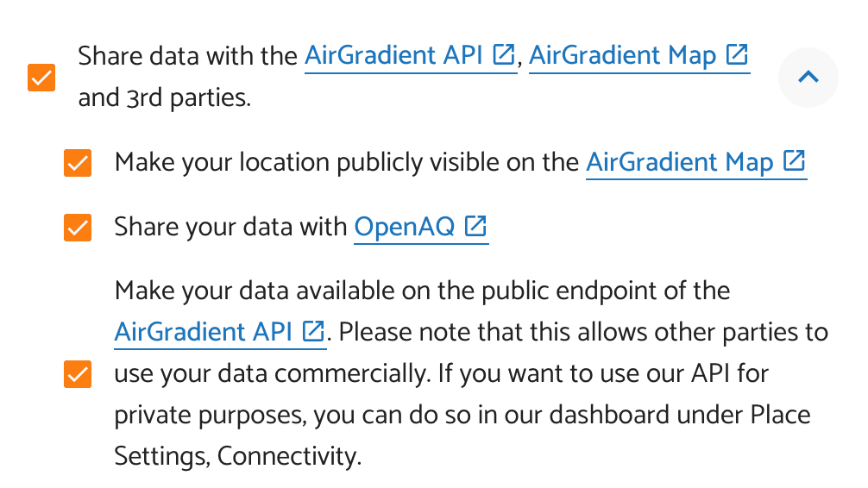The width and height of the screenshot is (868, 488).
Task: Collapse the sharing options with the chevron
Action: pos(808,78)
